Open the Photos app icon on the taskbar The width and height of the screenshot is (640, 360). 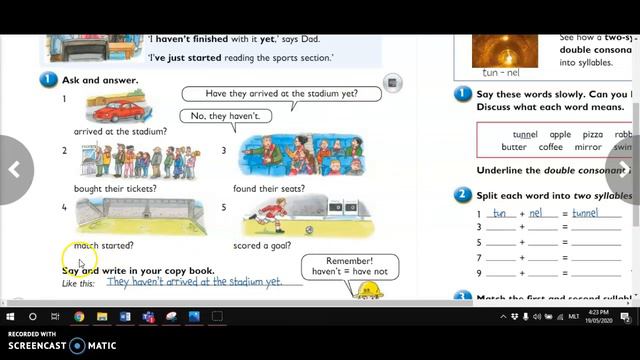click(x=194, y=317)
